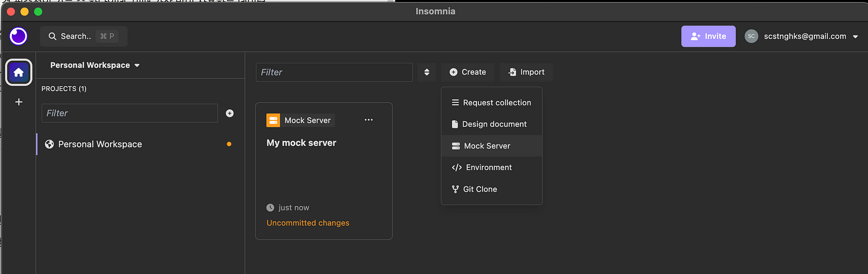This screenshot has width=868, height=274.
Task: Click the SC user avatar
Action: click(751, 36)
